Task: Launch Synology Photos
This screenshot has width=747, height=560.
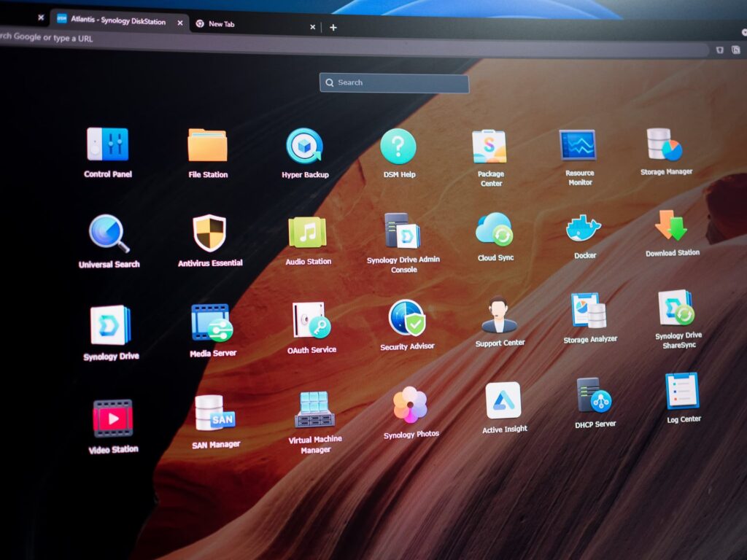Action: click(x=410, y=405)
